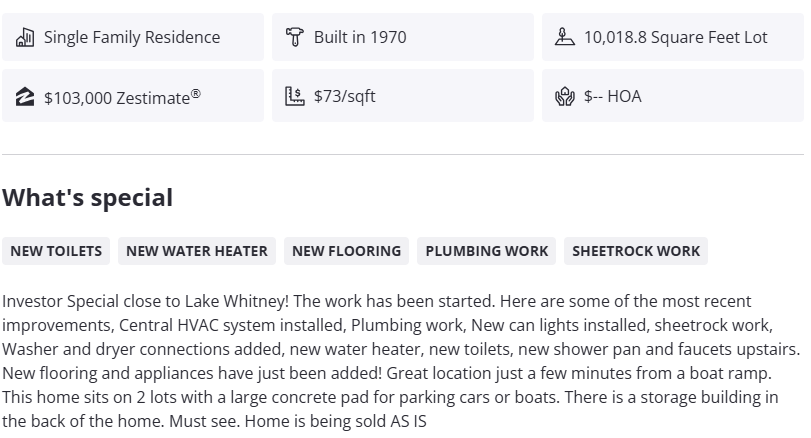Click the Zillow logo icon beside Zestimate

25,97
